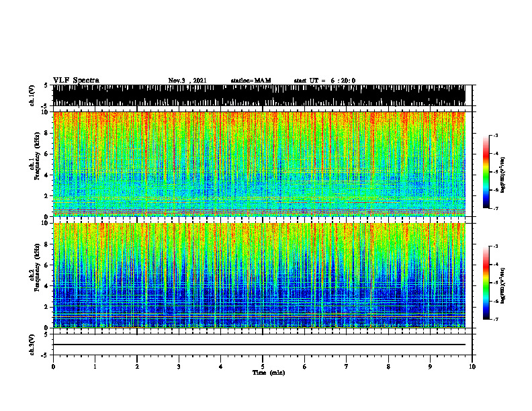Click the ch.2 spectrogram color bar
Viewport: 532px width, 411px height.
pos(486,283)
